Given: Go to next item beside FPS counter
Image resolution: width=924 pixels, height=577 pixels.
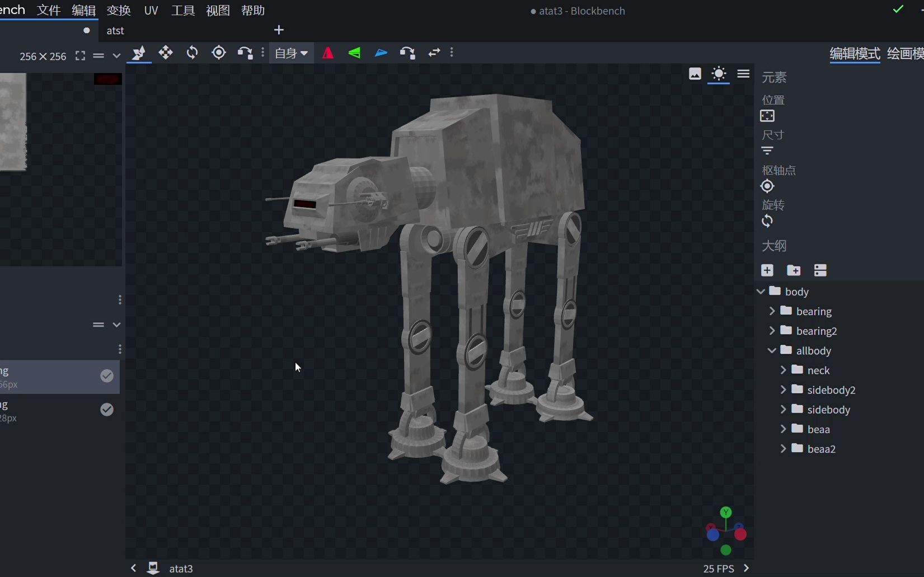Looking at the screenshot, I should [x=746, y=568].
